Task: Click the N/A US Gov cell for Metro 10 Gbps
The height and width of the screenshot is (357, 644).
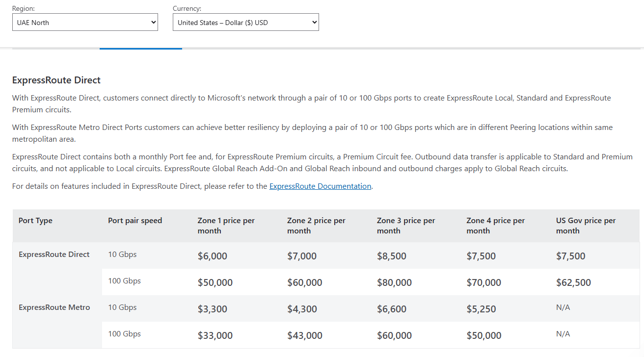Action: pos(563,307)
